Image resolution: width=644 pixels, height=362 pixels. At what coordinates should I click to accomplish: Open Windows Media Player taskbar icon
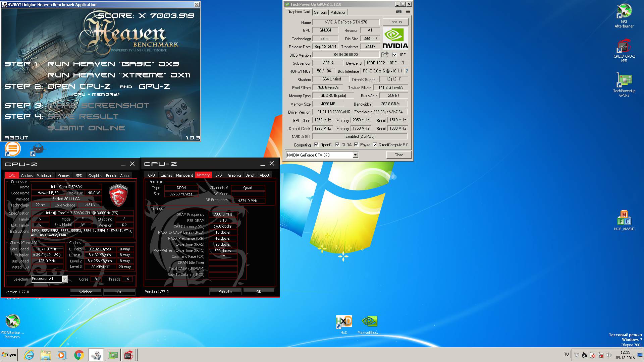click(62, 355)
